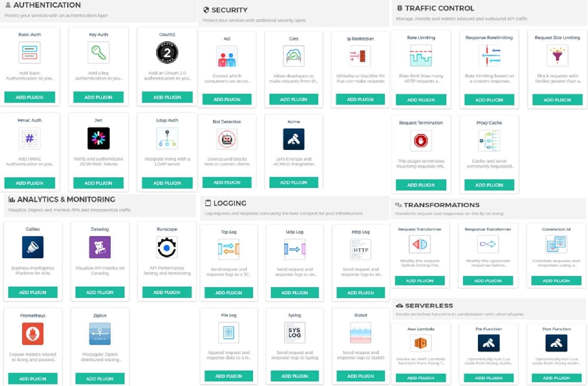Click the Jwt plugin logo
Image resolution: width=588 pixels, height=386 pixels.
[98, 138]
